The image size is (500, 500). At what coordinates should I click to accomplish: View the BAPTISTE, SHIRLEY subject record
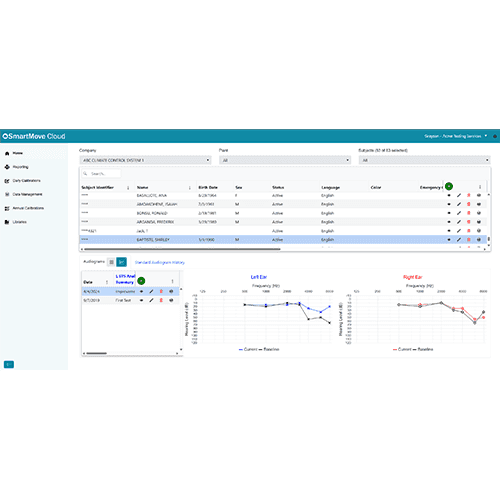click(x=449, y=240)
